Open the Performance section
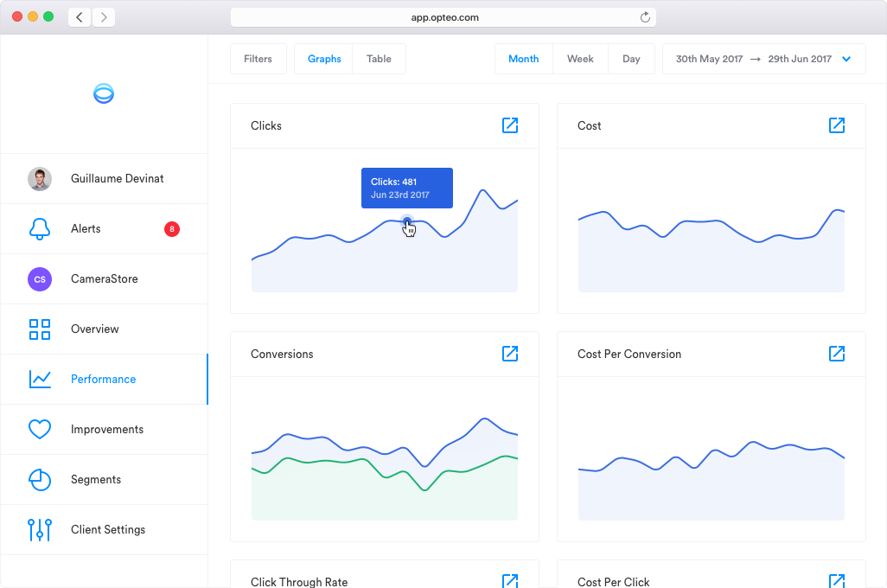887x588 pixels. [x=104, y=379]
